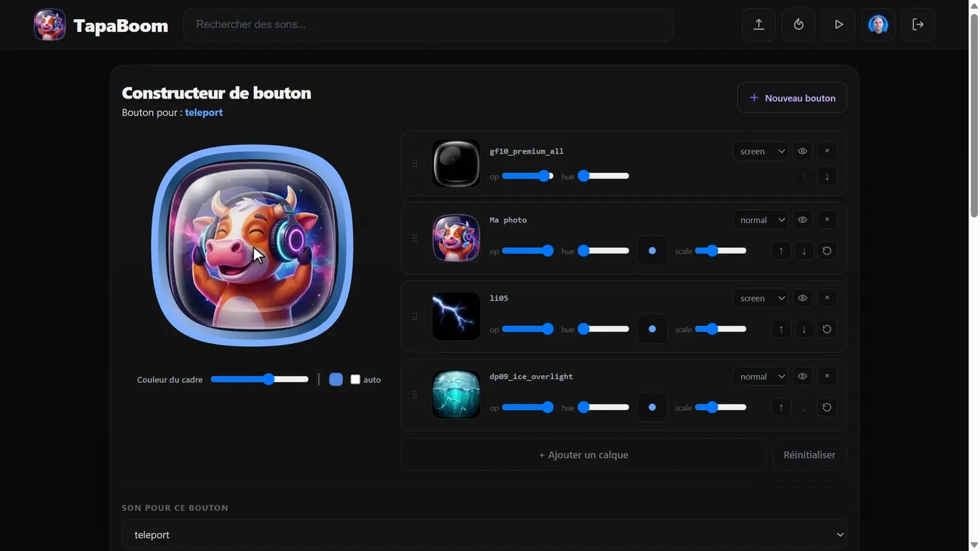Click the Nouveau bouton button

pos(792,98)
